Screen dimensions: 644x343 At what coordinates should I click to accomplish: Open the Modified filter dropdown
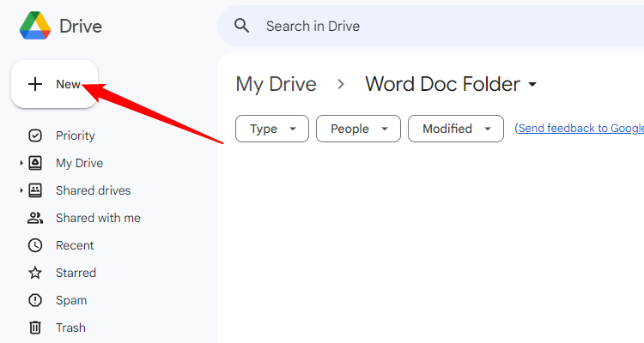click(x=456, y=129)
